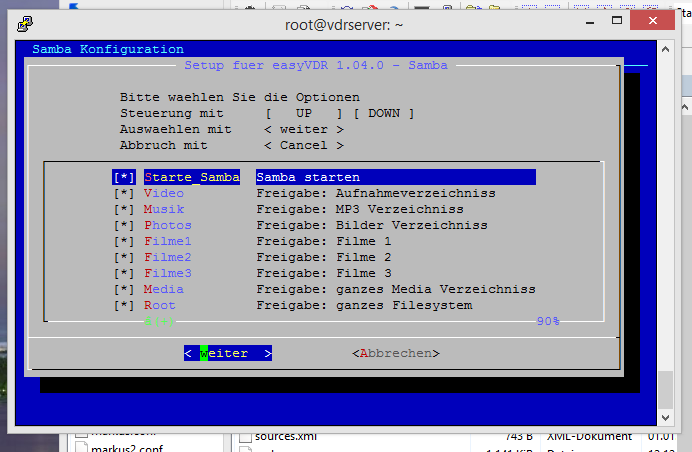
Task: Select the Filme3 list entry
Action: point(168,273)
